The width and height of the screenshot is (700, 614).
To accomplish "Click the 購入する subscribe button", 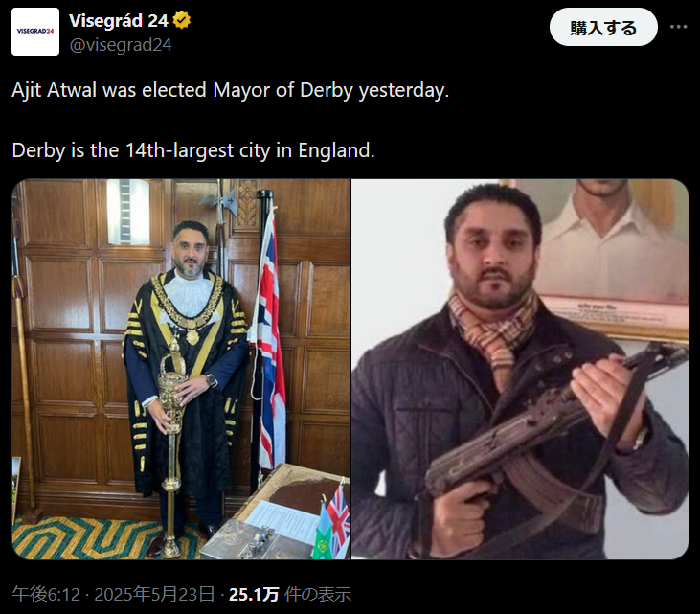I will (x=603, y=27).
